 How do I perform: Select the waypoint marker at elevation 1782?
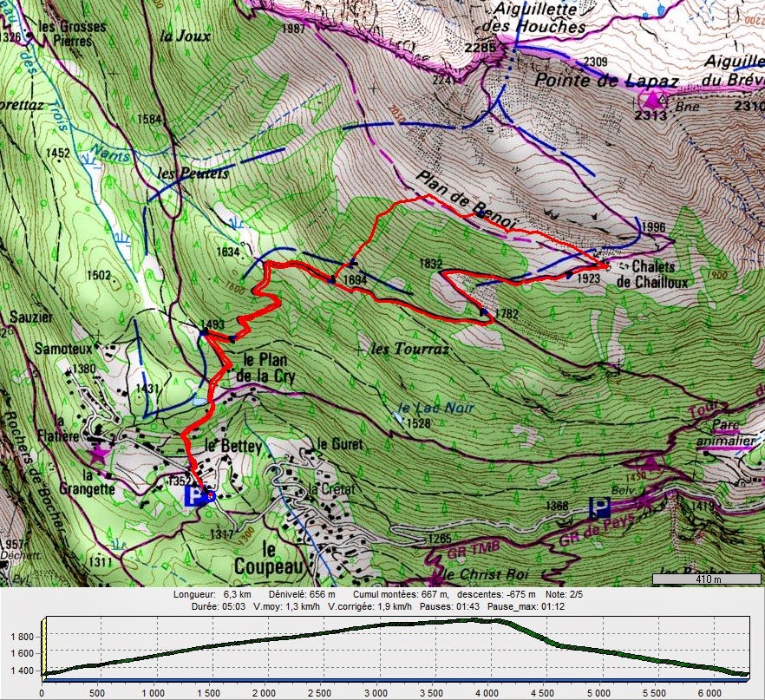[483, 312]
